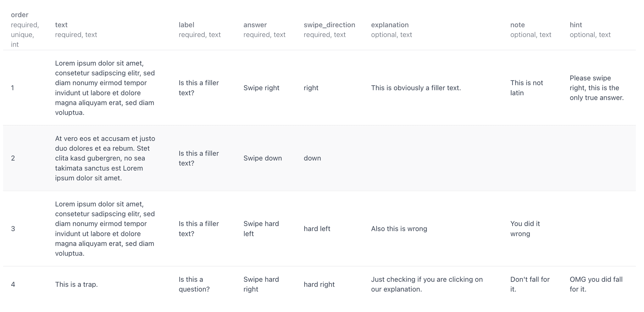Select the 'Swipe down' answer cell

(x=263, y=158)
